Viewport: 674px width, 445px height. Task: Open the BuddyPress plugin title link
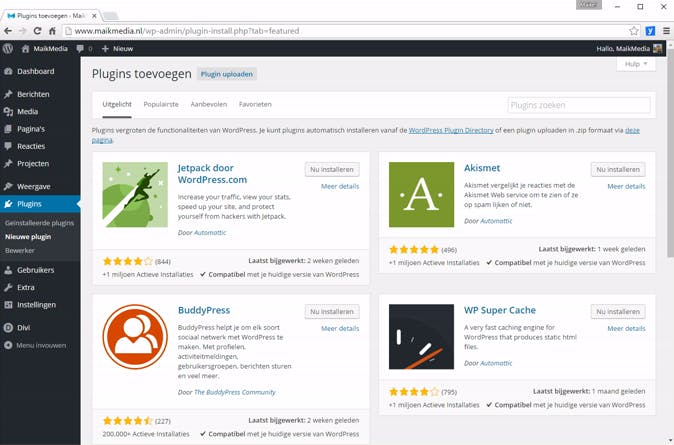click(x=204, y=310)
